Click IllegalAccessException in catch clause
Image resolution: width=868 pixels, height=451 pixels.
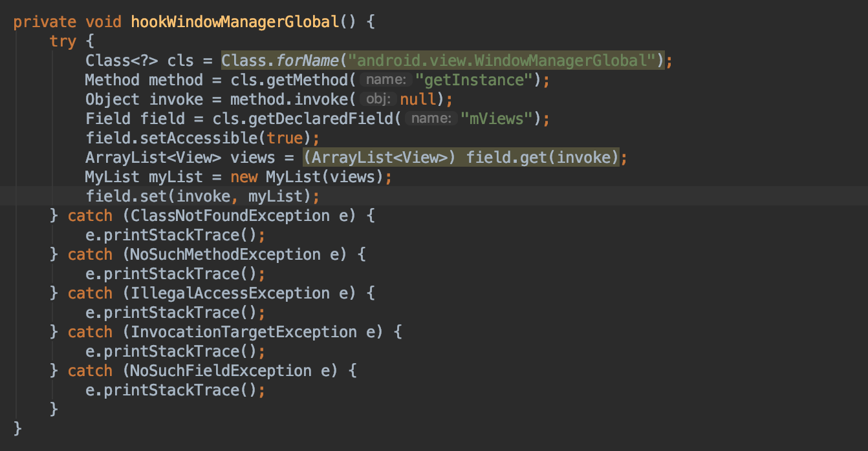tap(230, 293)
